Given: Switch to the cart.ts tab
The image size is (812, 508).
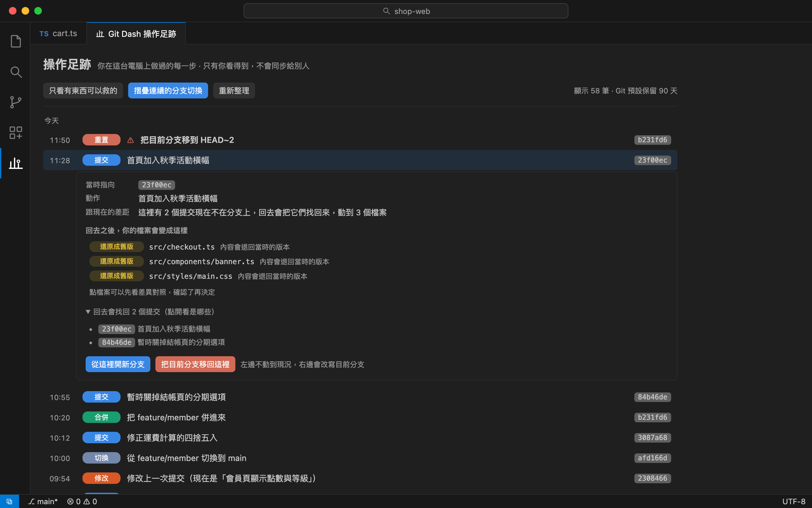Looking at the screenshot, I should [x=58, y=34].
